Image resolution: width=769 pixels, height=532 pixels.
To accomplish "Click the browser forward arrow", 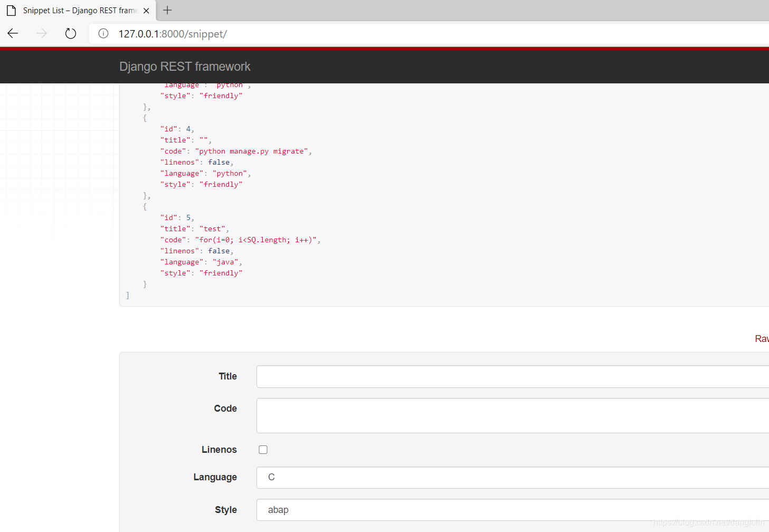I will (x=42, y=34).
